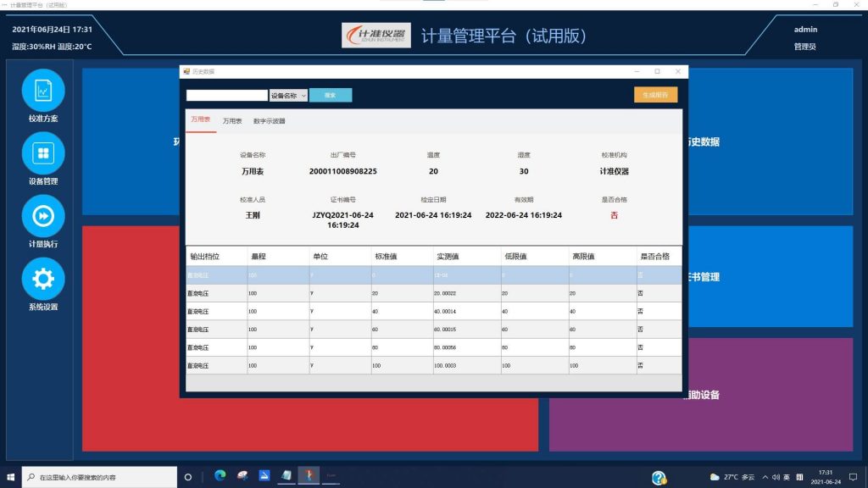Select the second, unselected 万用表 tab
The height and width of the screenshot is (488, 868).
click(232, 121)
